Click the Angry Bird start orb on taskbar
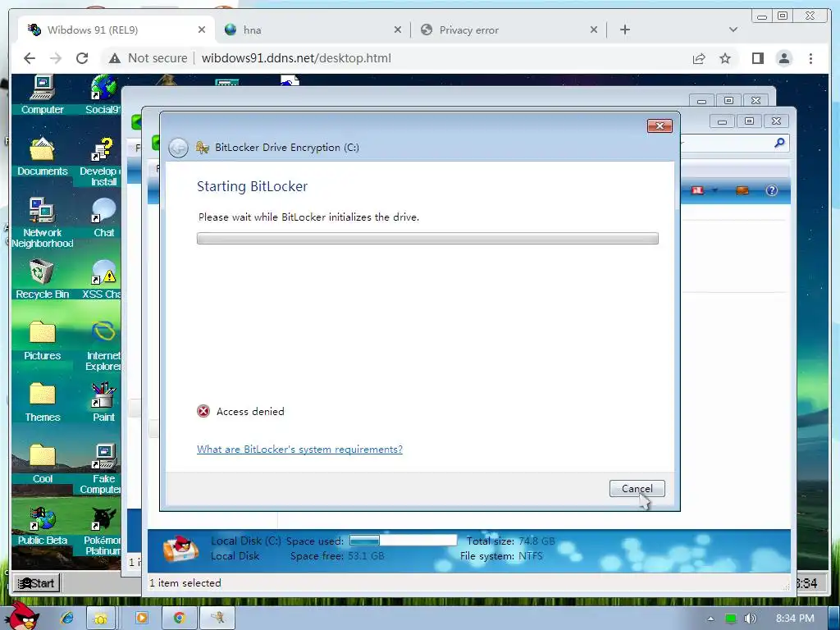840x630 pixels. pyautogui.click(x=22, y=616)
